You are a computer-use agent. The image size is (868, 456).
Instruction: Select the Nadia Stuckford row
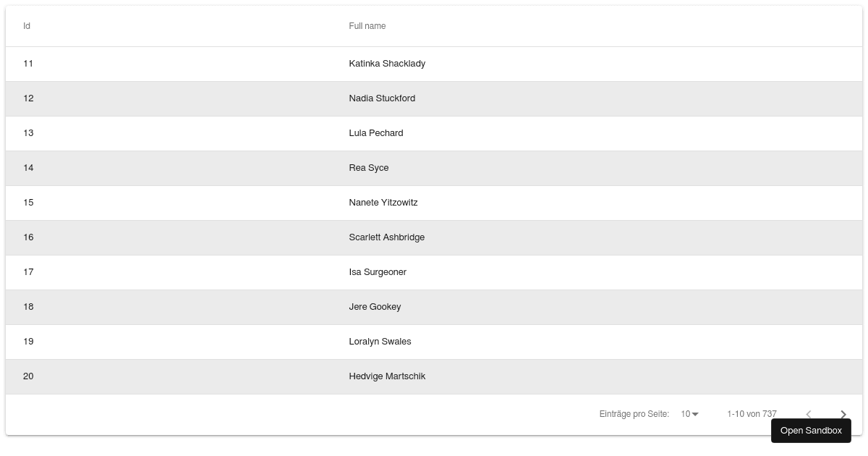point(382,98)
